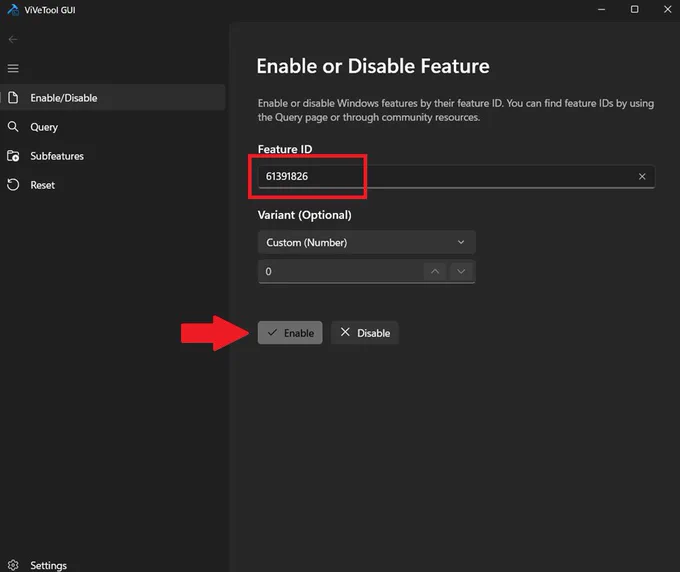This screenshot has width=680, height=572.
Task: Click the Feature ID input field
Action: pyautogui.click(x=456, y=177)
